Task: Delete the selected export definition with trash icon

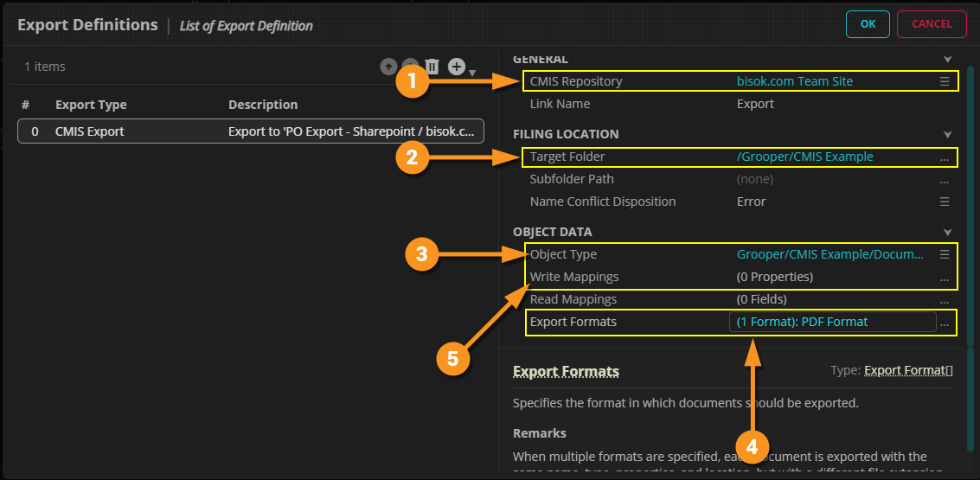Action: (x=432, y=67)
